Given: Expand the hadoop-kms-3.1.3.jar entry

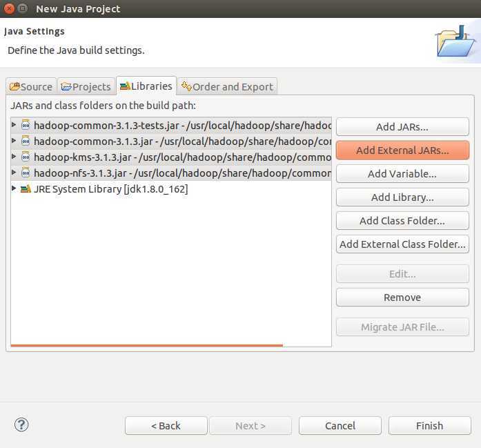Looking at the screenshot, I should [x=14, y=157].
